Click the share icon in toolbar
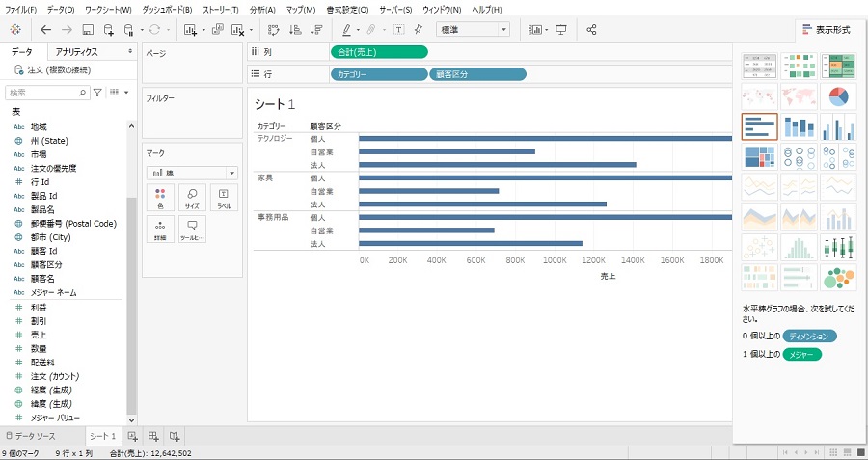This screenshot has width=868, height=460. [x=592, y=30]
